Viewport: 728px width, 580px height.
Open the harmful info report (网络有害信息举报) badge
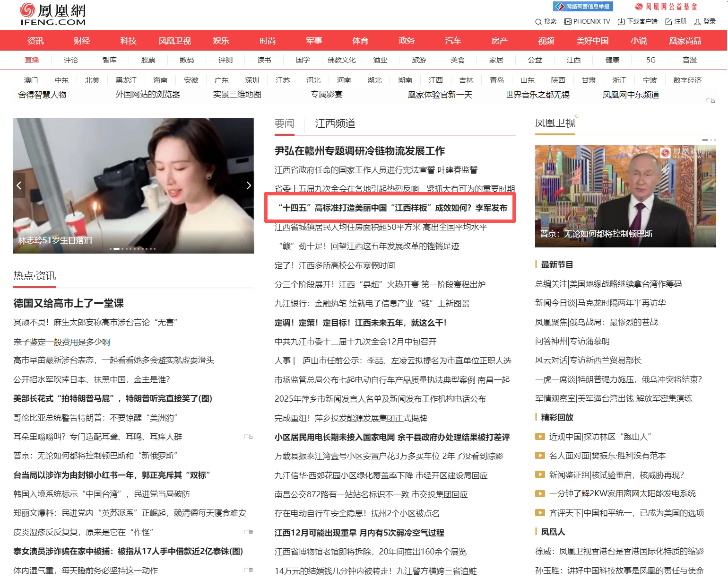tap(583, 7)
